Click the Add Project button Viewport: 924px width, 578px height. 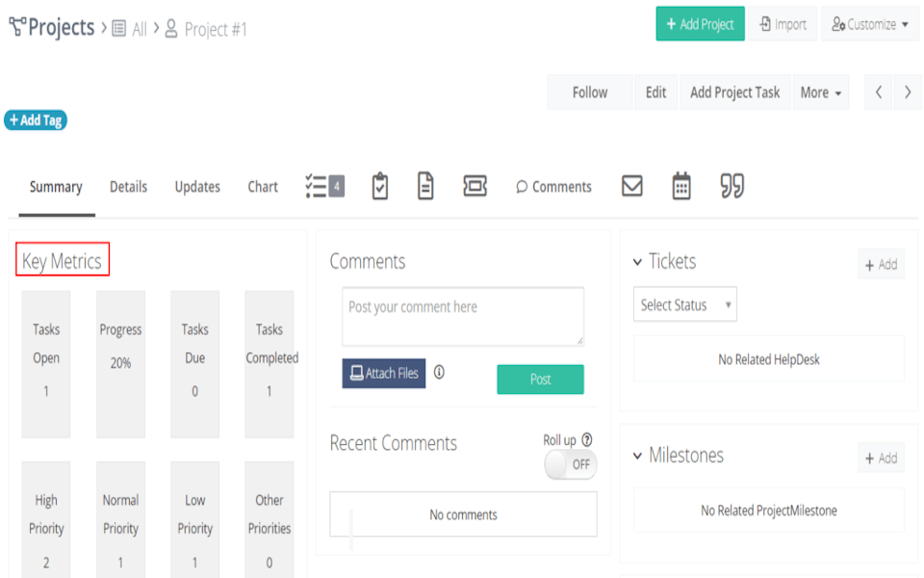point(700,24)
